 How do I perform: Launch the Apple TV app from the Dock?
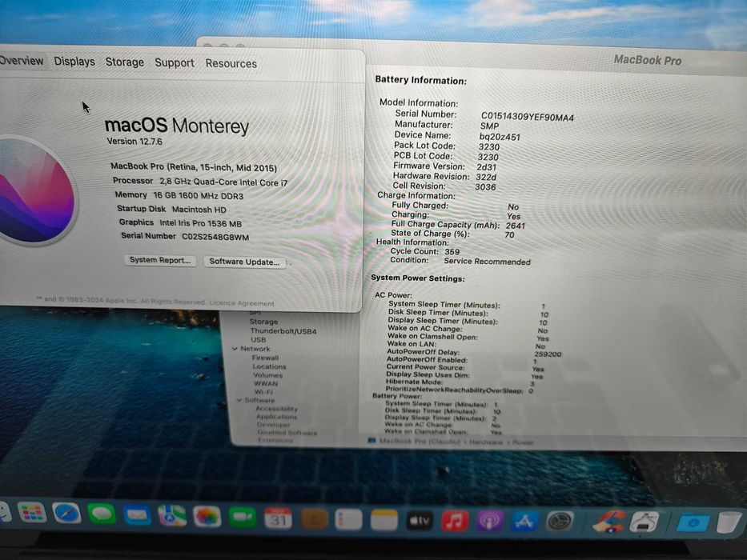point(420,522)
